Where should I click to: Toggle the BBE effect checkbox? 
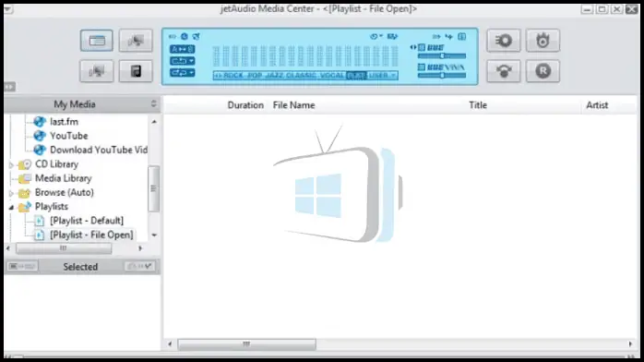(422, 48)
